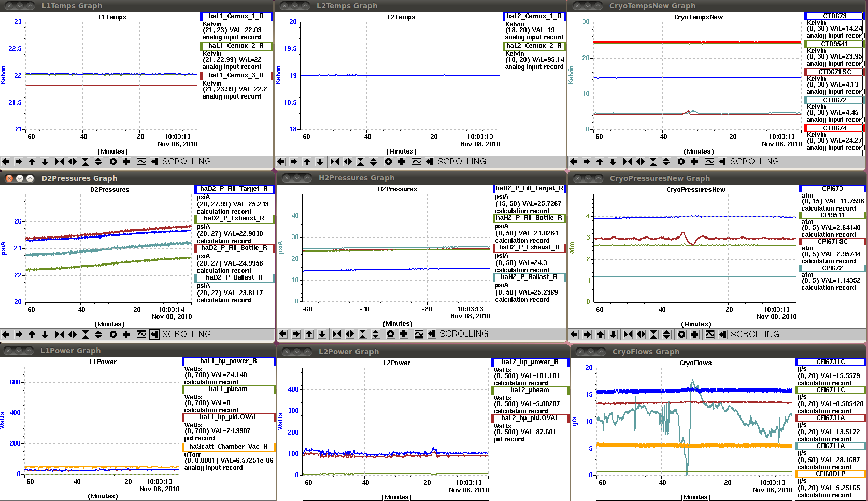The image size is (868, 501).
Task: Pan left in the CryoPressuresNew graph toolbar
Action: pyautogui.click(x=574, y=335)
